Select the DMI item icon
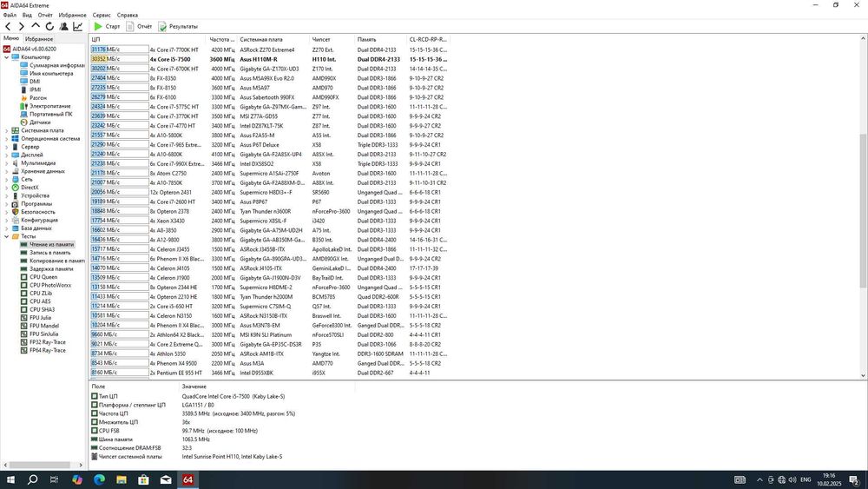The image size is (868, 489). [23, 82]
